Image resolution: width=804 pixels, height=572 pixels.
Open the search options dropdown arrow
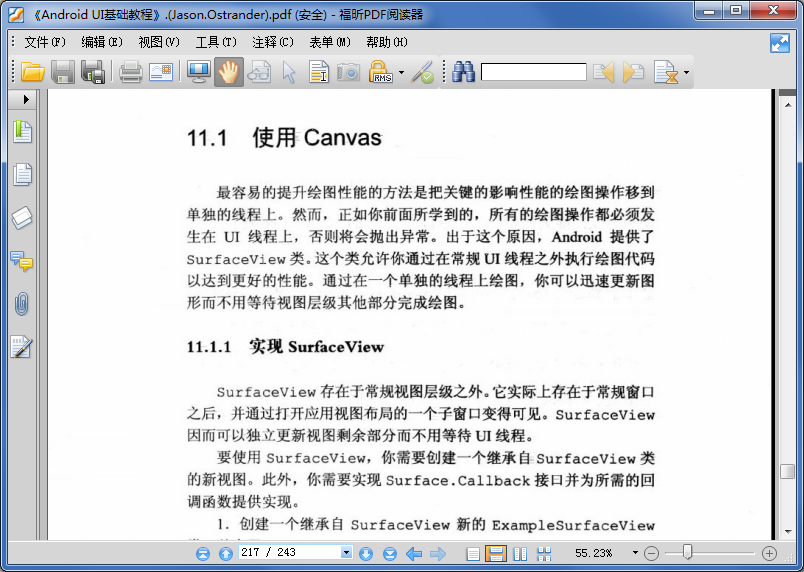686,72
